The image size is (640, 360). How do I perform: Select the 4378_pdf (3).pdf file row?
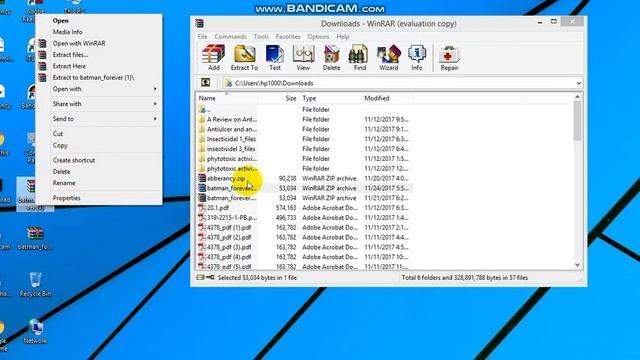pos(304,247)
